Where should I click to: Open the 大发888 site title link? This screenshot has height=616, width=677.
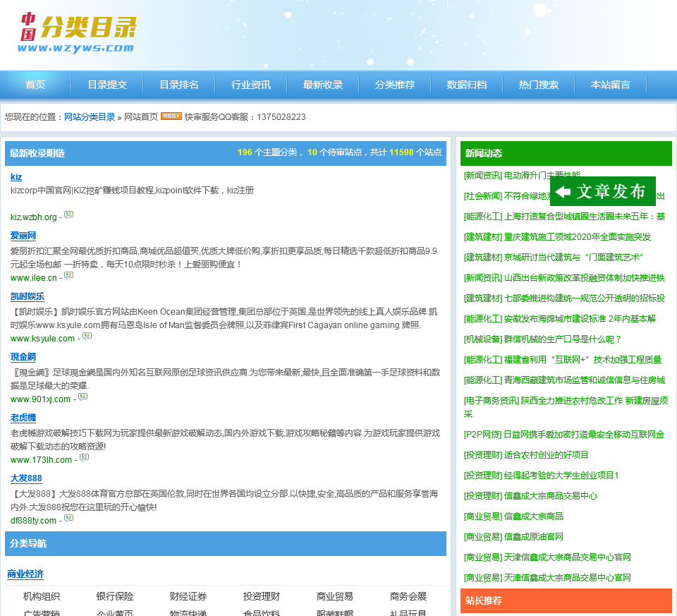tap(26, 478)
